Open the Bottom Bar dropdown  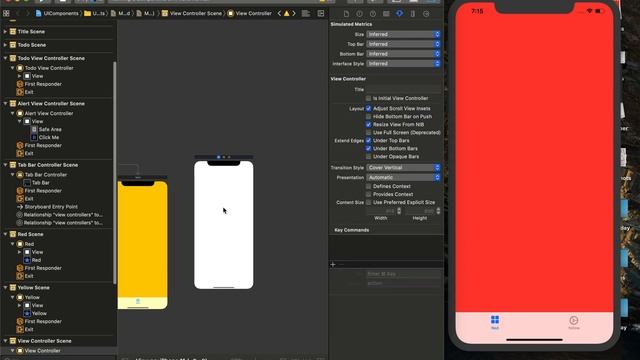coord(403,54)
